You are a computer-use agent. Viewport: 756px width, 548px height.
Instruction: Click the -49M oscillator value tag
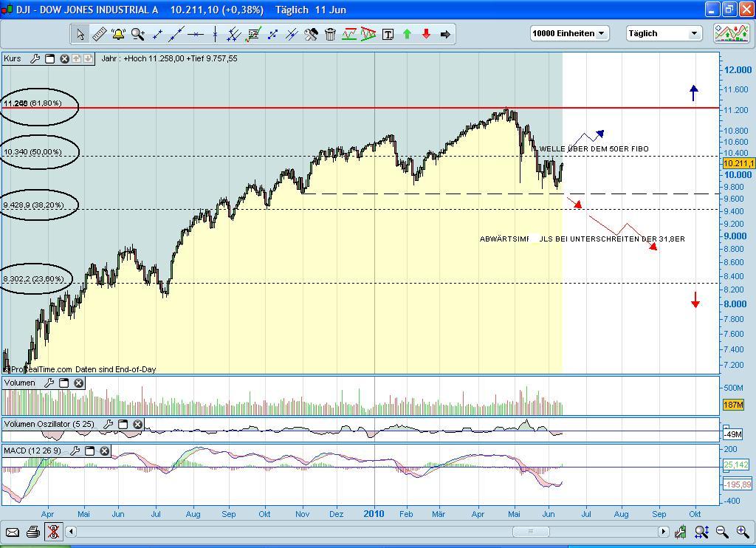[733, 435]
